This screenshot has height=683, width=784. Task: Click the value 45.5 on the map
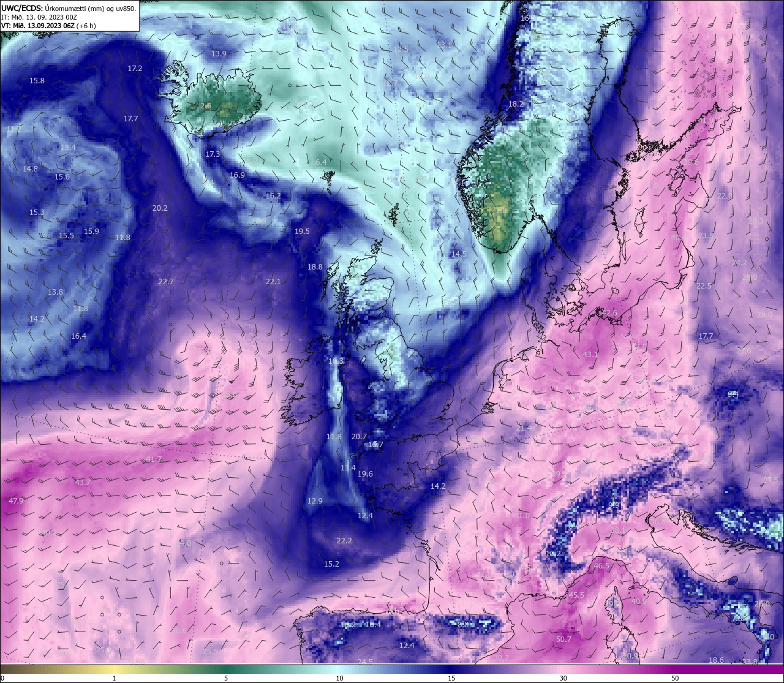(576, 595)
